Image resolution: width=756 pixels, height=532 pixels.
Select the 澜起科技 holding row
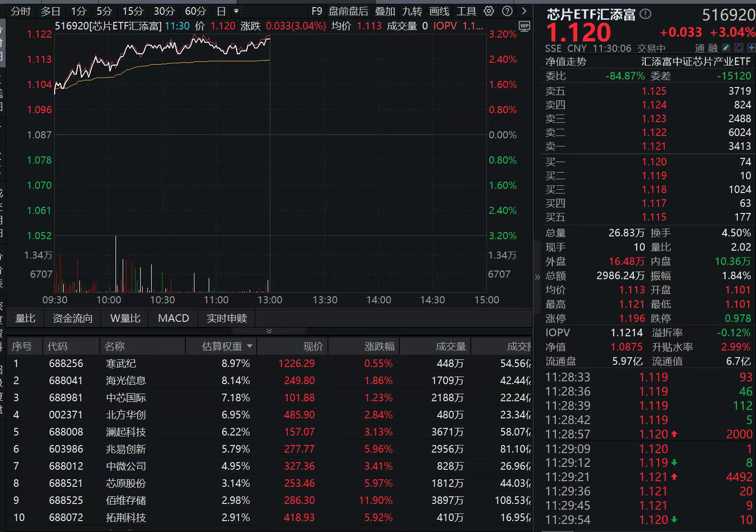[270, 432]
